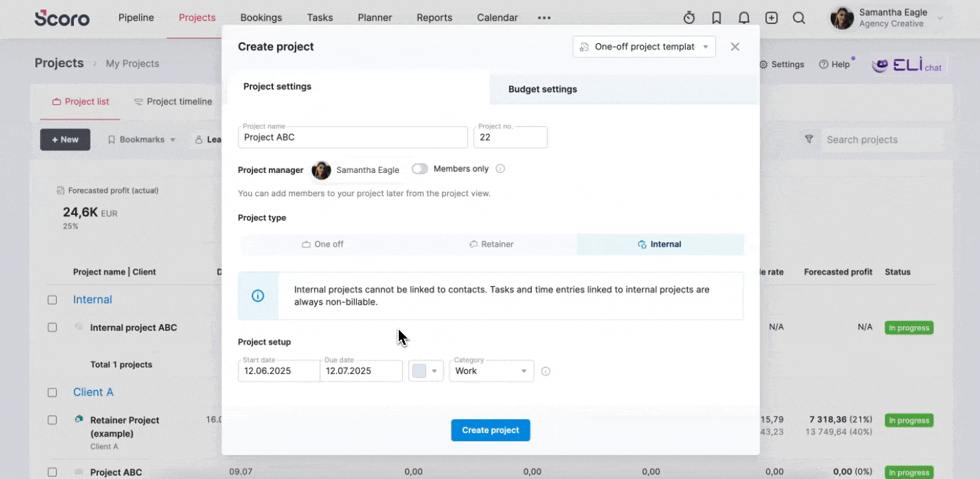The height and width of the screenshot is (479, 980).
Task: Click Samantha Eagle profile avatar in header
Action: click(x=842, y=18)
